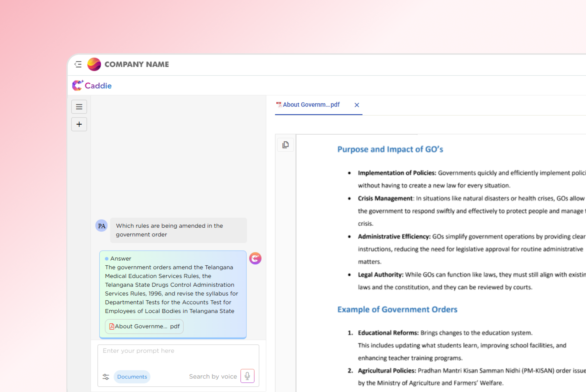Regenerate the answer using the Caddie icon

point(255,258)
